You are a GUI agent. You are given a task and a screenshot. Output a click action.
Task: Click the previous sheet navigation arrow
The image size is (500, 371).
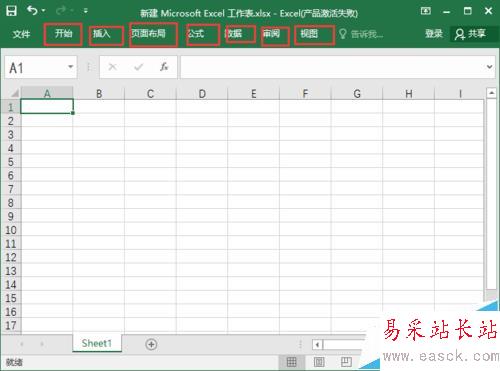22,344
